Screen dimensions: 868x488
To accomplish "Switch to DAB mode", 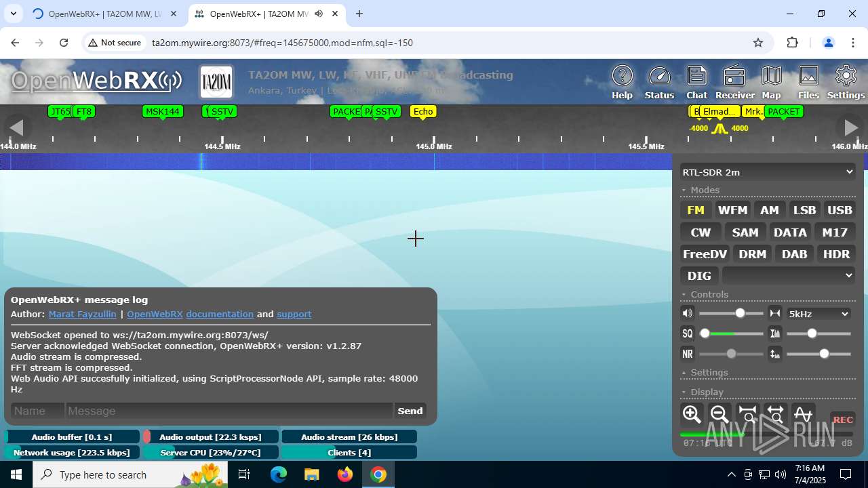I will pyautogui.click(x=794, y=254).
